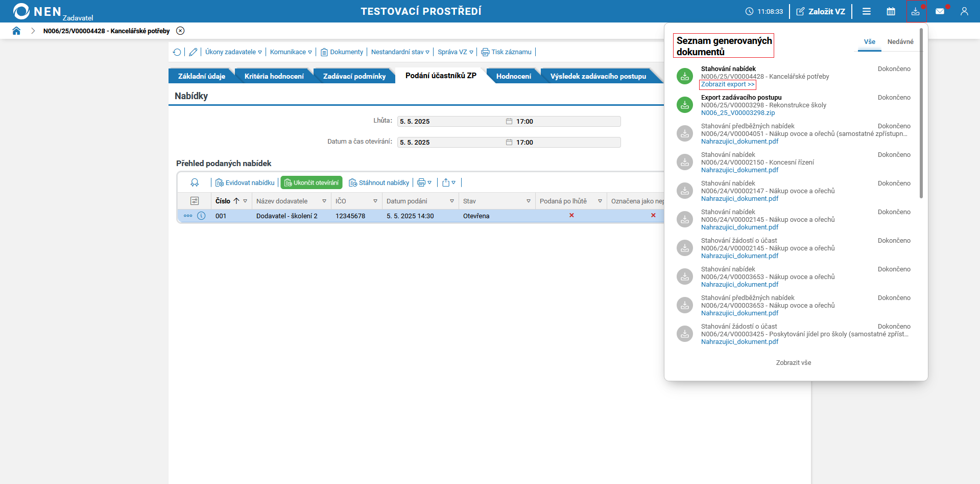Click the refresh record icon
980x484 pixels.
click(177, 52)
